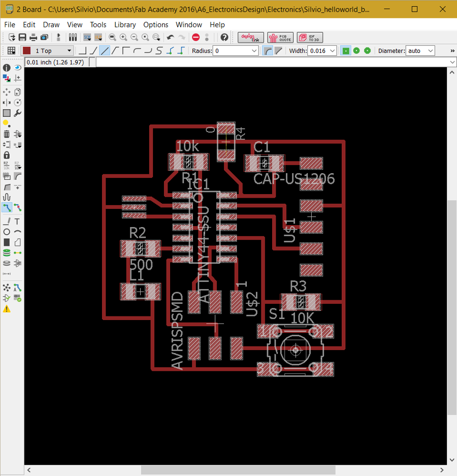Select the Route tool
This screenshot has width=457, height=476.
coord(7,208)
